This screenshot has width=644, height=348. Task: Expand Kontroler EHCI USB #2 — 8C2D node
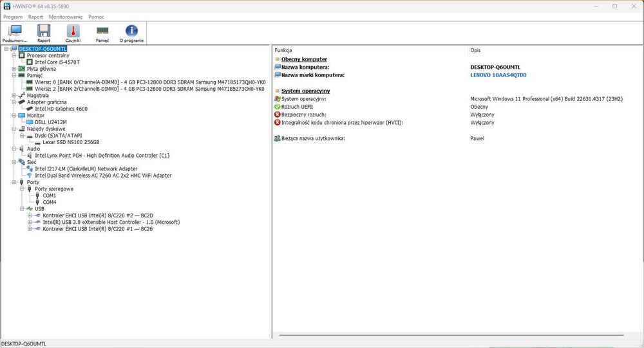point(30,215)
